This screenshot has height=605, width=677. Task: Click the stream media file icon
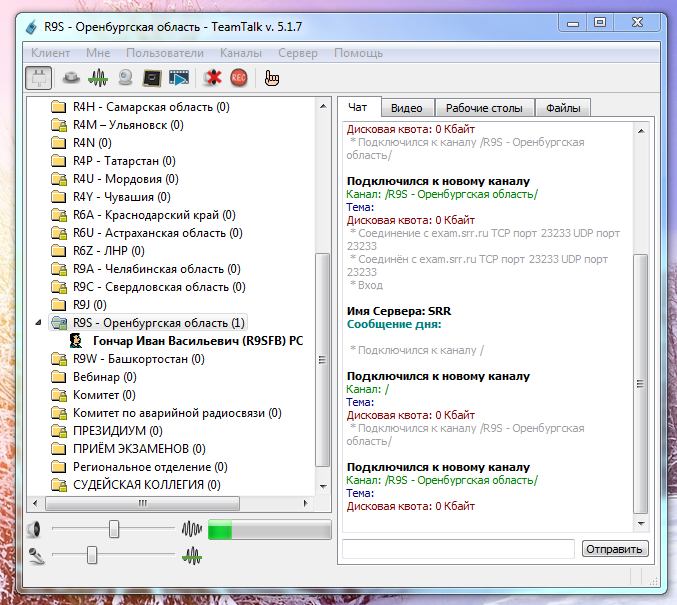[179, 77]
